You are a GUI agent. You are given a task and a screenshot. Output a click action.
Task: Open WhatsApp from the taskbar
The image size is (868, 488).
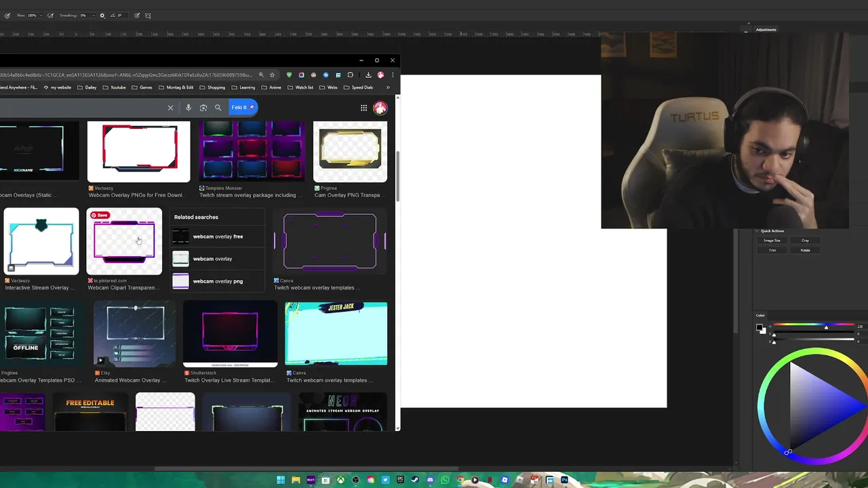445,480
